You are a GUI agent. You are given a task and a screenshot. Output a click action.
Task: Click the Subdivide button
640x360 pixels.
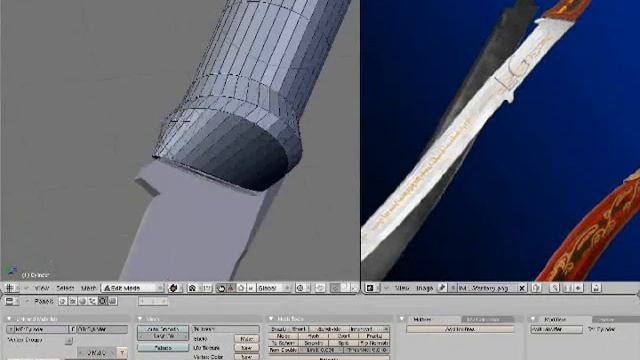(329, 329)
